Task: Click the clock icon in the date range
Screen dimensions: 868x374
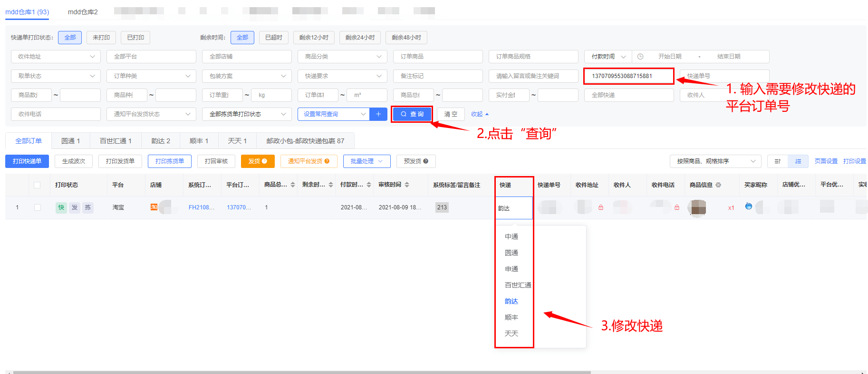Action: (640, 57)
